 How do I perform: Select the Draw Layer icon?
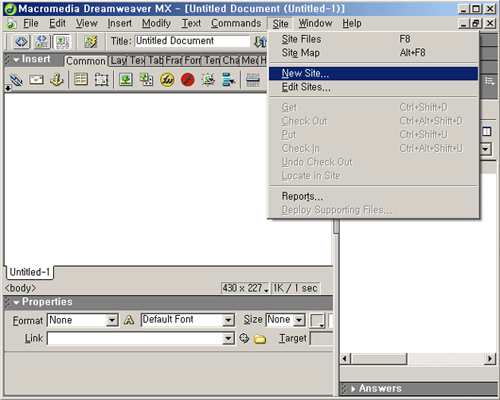point(101,80)
